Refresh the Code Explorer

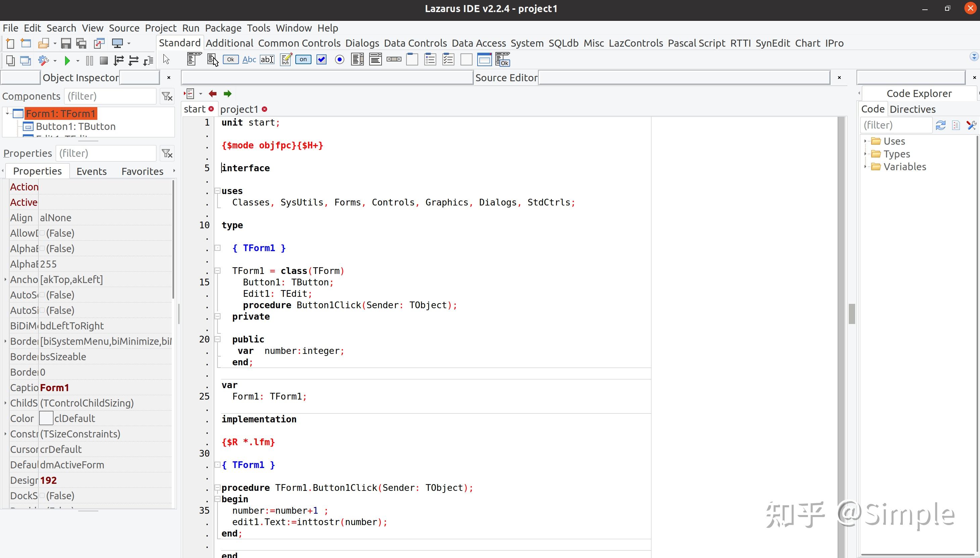940,125
